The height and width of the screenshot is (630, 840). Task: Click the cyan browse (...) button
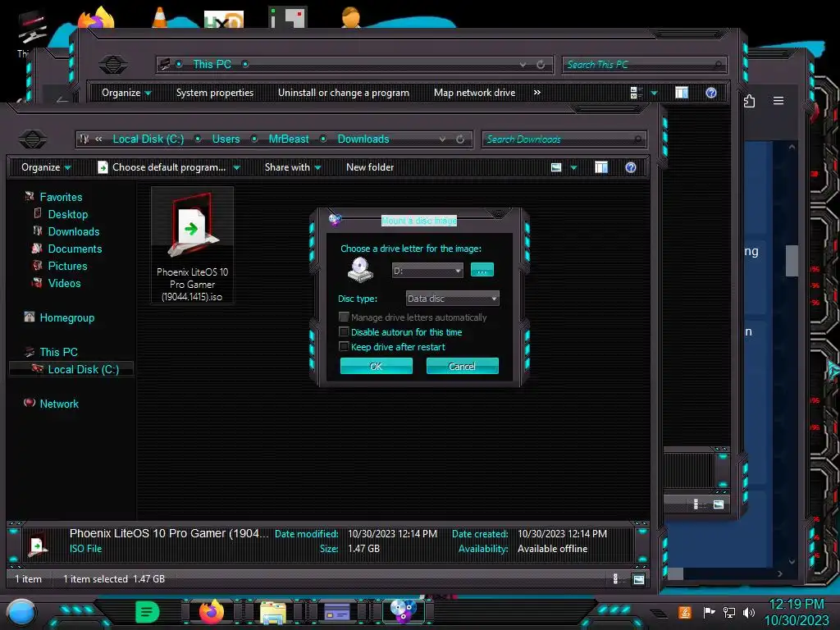[482, 270]
